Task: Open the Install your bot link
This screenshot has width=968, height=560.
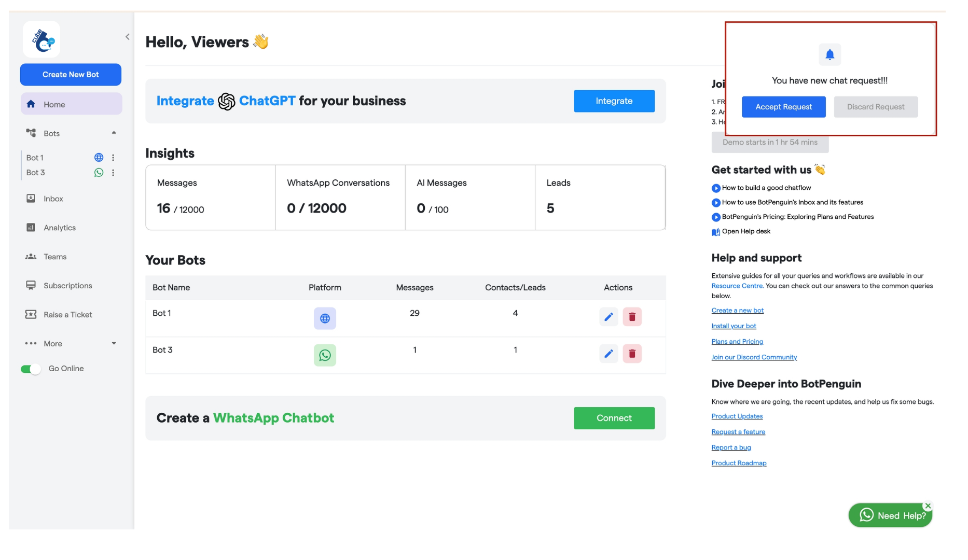Action: pos(734,326)
